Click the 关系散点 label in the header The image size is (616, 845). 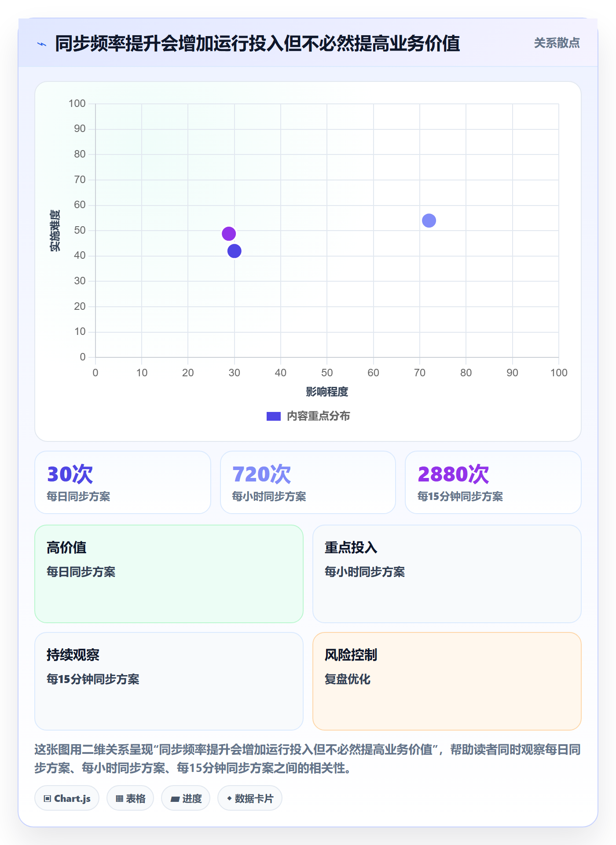coord(557,43)
